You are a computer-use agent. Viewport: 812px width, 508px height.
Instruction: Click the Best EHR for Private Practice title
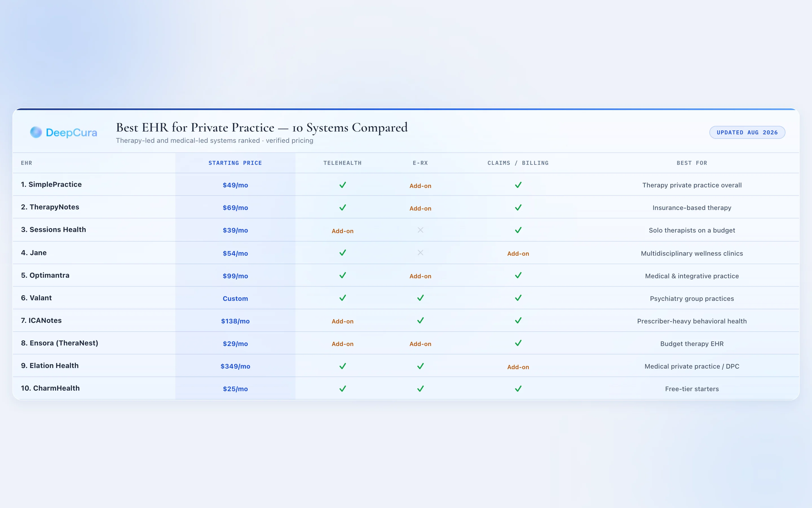262,128
